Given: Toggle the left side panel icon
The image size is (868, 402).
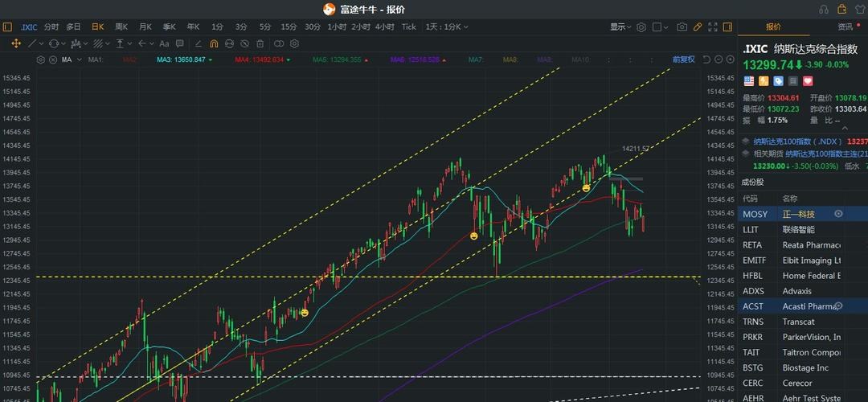Looking at the screenshot, I should click(x=7, y=27).
